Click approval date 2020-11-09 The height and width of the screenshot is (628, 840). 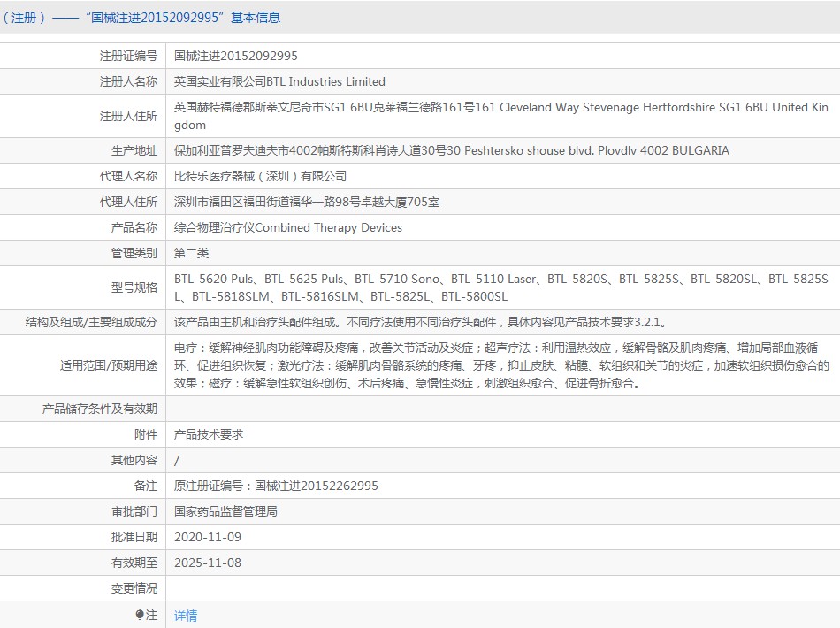[208, 537]
